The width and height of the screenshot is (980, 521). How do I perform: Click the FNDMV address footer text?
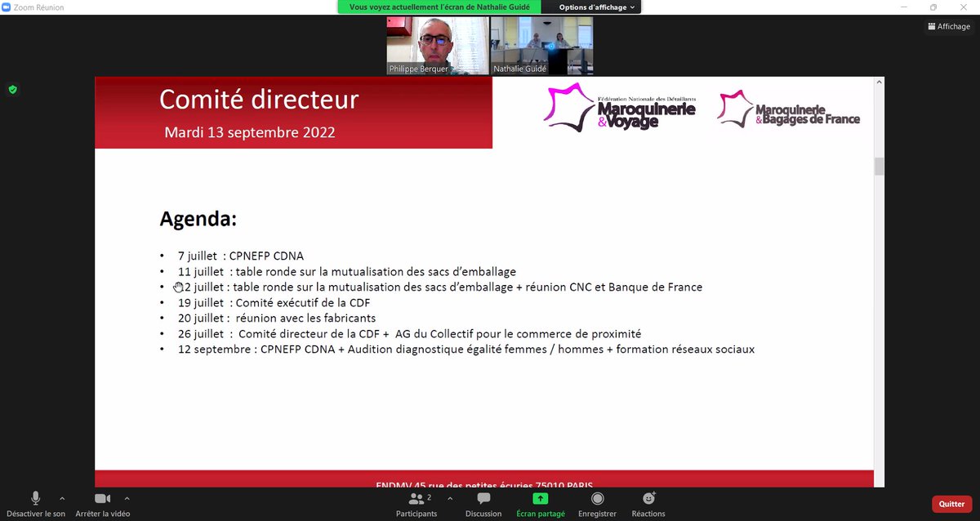pos(483,483)
